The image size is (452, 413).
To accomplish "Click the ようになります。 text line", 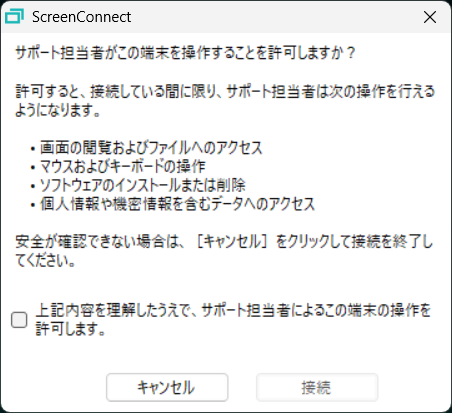I will [x=58, y=110].
